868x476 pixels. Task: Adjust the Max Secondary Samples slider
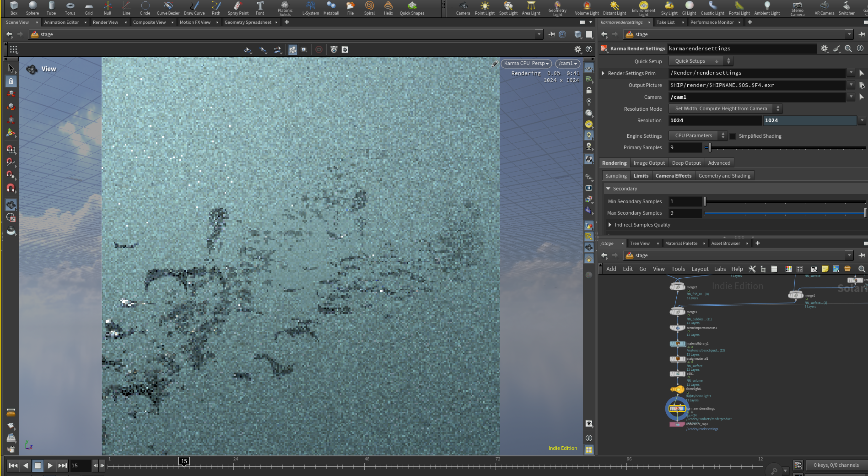click(785, 213)
